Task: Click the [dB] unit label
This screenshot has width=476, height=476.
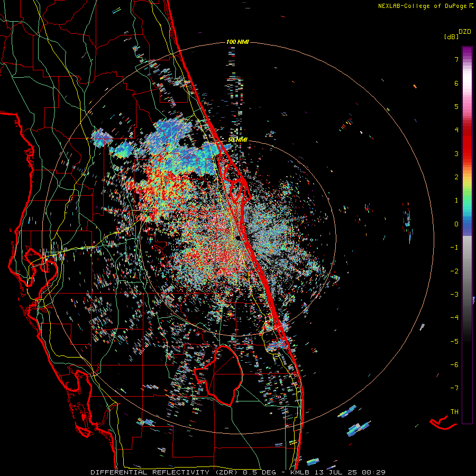Action: (x=452, y=37)
